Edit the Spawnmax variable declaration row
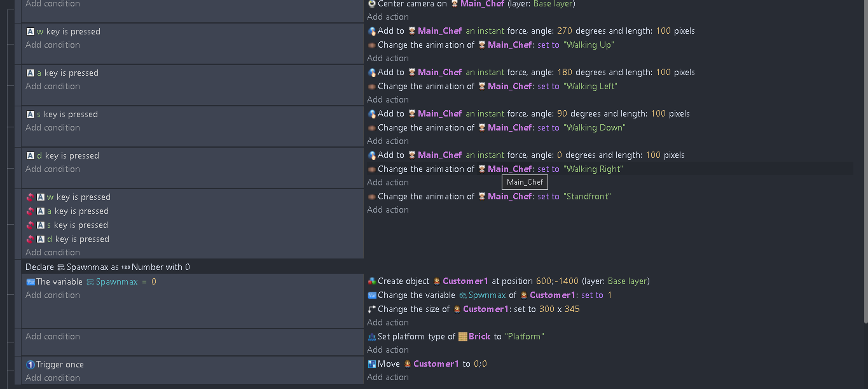The height and width of the screenshot is (389, 868). pyautogui.click(x=192, y=267)
